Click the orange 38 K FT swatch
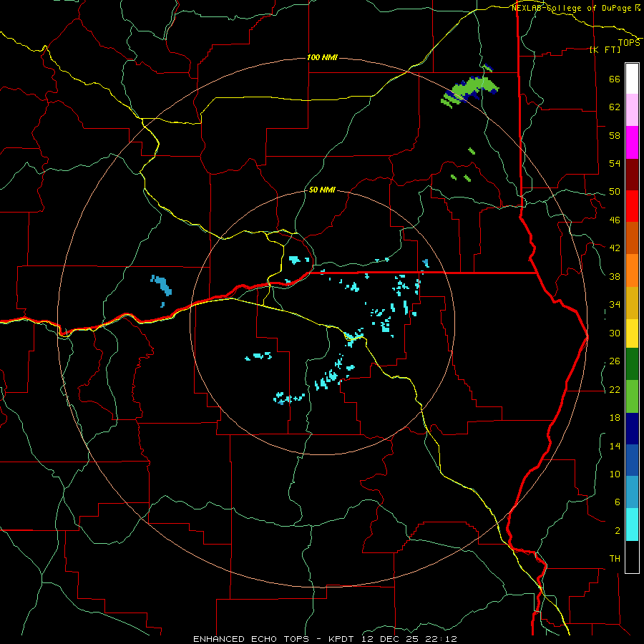 point(632,270)
